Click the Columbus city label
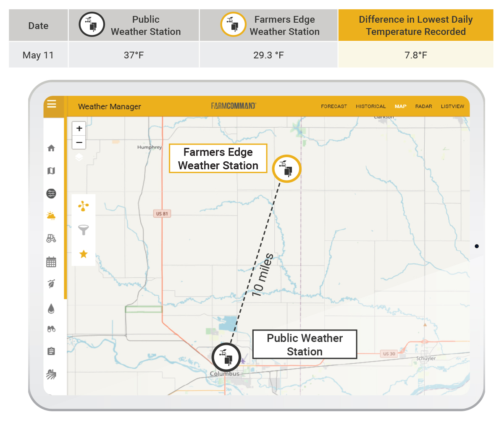 point(224,374)
